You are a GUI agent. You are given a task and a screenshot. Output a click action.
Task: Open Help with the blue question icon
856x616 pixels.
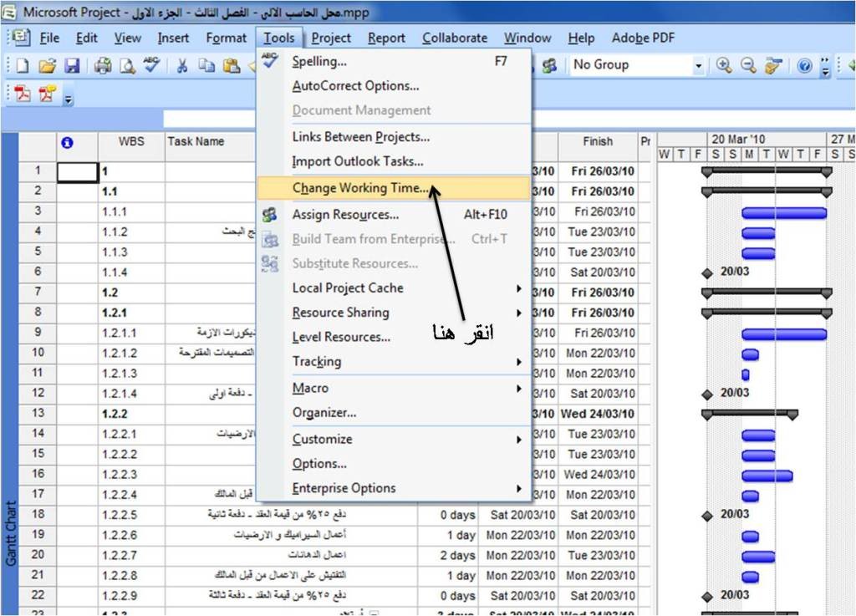pos(803,66)
